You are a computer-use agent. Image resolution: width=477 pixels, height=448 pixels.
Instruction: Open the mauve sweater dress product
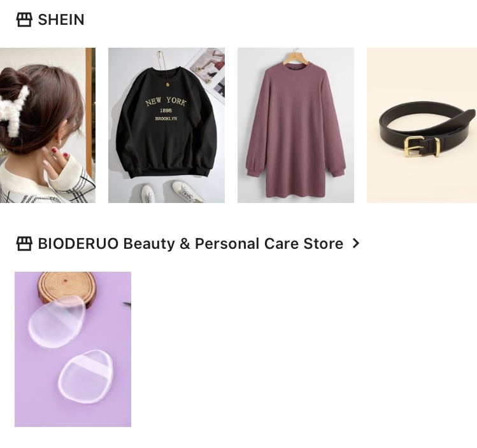click(295, 125)
